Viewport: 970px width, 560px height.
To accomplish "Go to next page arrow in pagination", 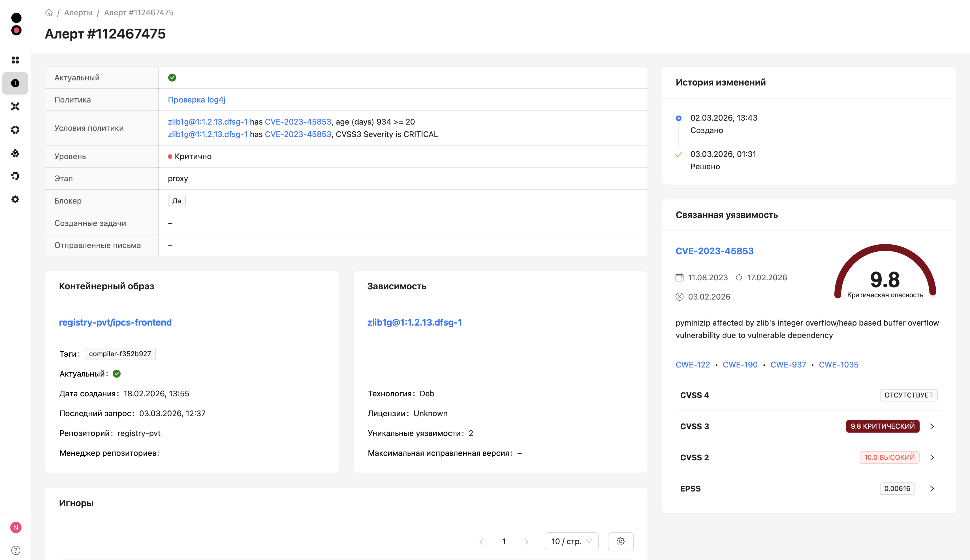I will (x=527, y=542).
